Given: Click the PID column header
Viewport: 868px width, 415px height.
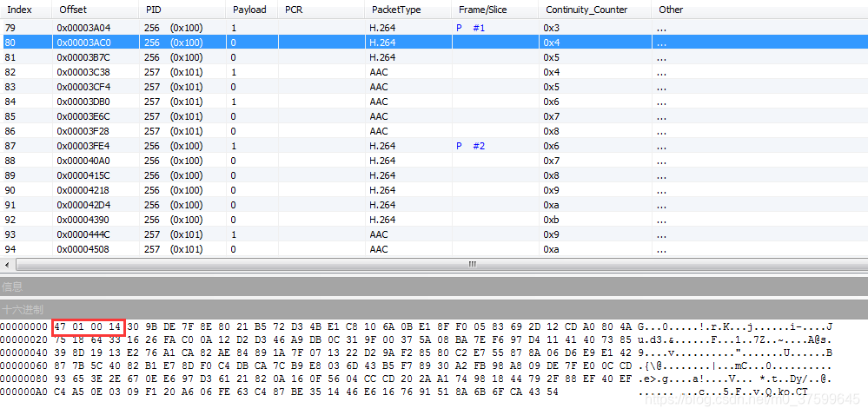Looking at the screenshot, I should tap(182, 10).
